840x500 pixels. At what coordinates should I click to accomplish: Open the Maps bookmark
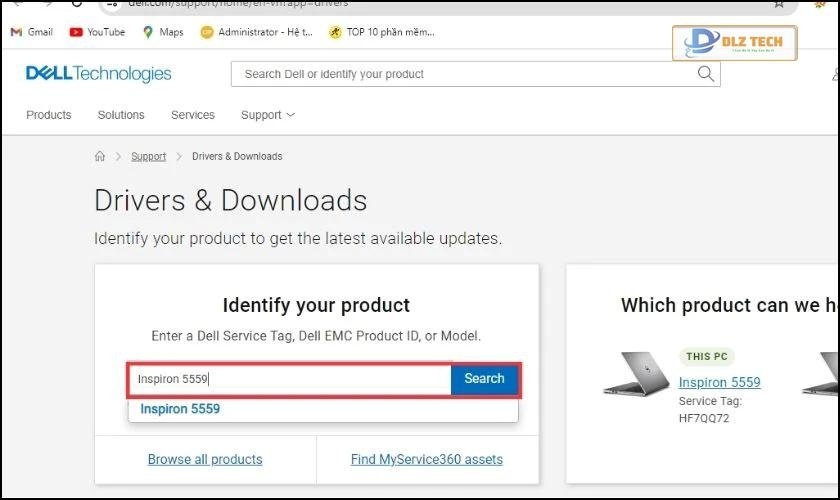pos(163,32)
